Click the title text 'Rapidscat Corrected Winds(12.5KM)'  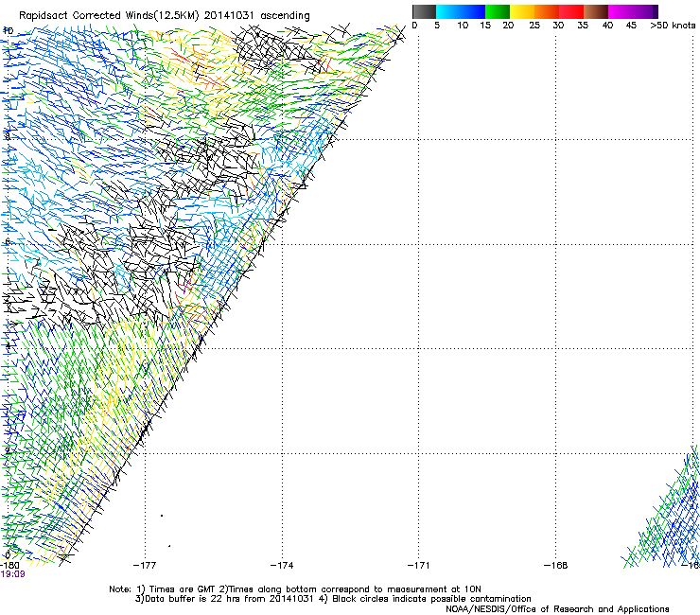109,16
